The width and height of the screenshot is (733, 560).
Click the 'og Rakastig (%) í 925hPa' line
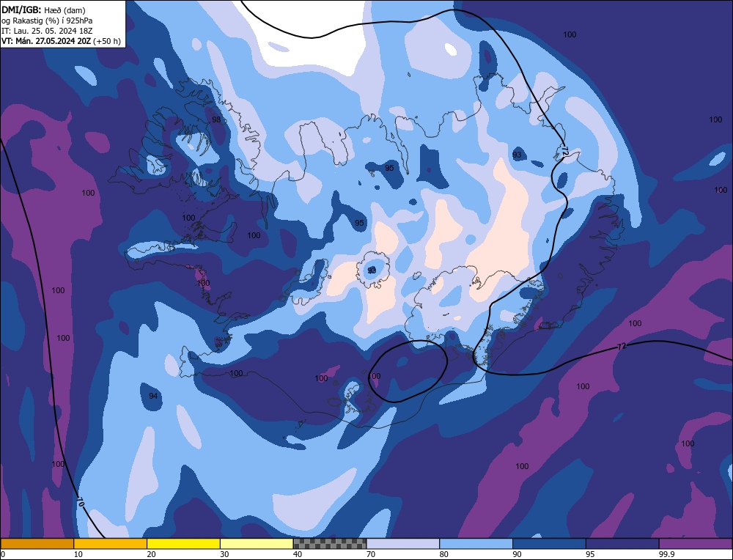47,21
